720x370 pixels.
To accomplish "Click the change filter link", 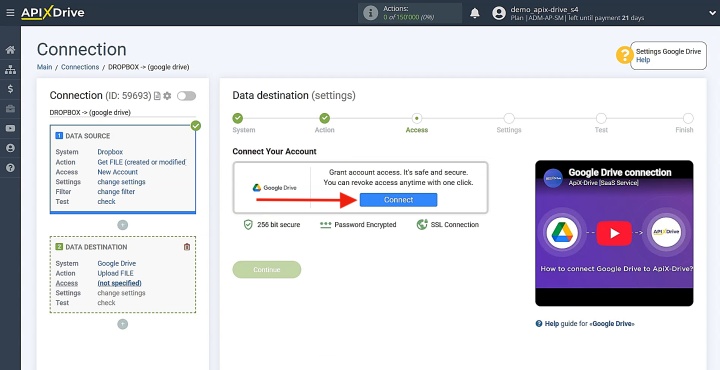I will pyautogui.click(x=116, y=192).
